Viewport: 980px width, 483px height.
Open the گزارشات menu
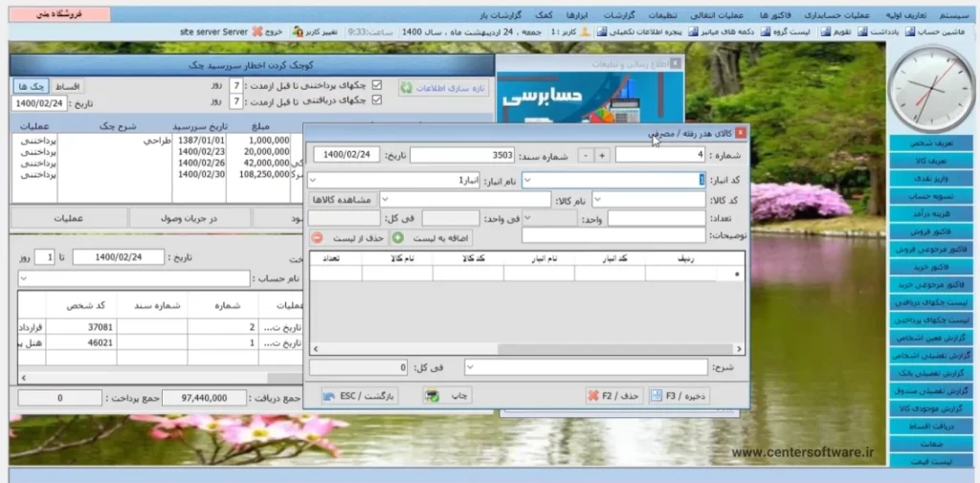619,15
